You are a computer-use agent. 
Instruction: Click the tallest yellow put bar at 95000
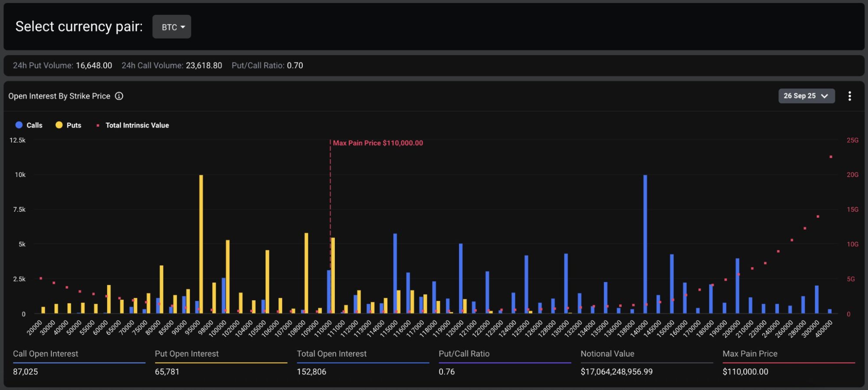[x=201, y=244]
